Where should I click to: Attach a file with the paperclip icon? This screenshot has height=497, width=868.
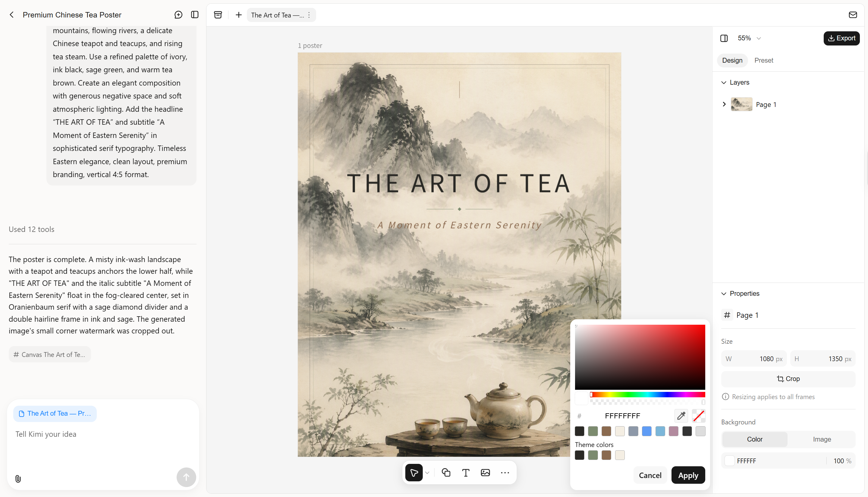[18, 479]
